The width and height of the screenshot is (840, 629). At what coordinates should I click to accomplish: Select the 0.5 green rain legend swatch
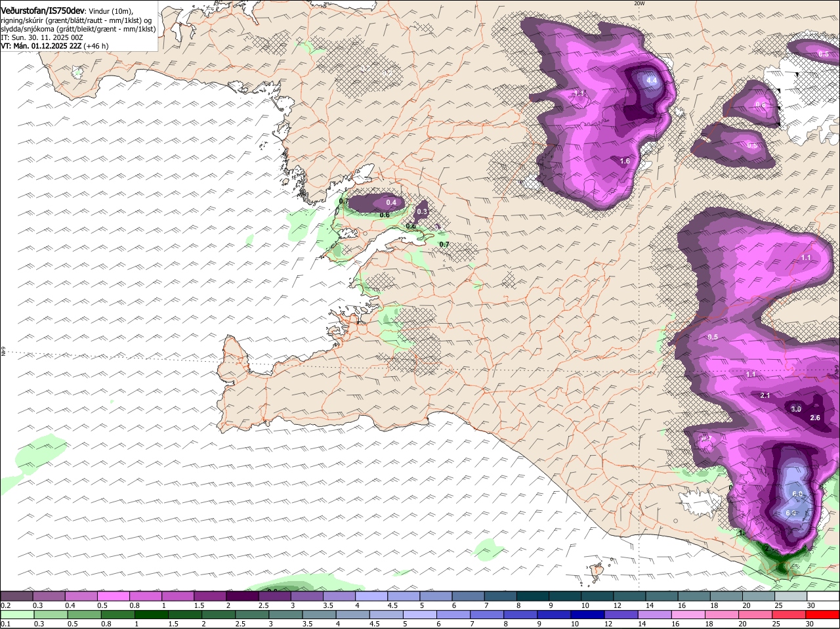[x=84, y=615]
